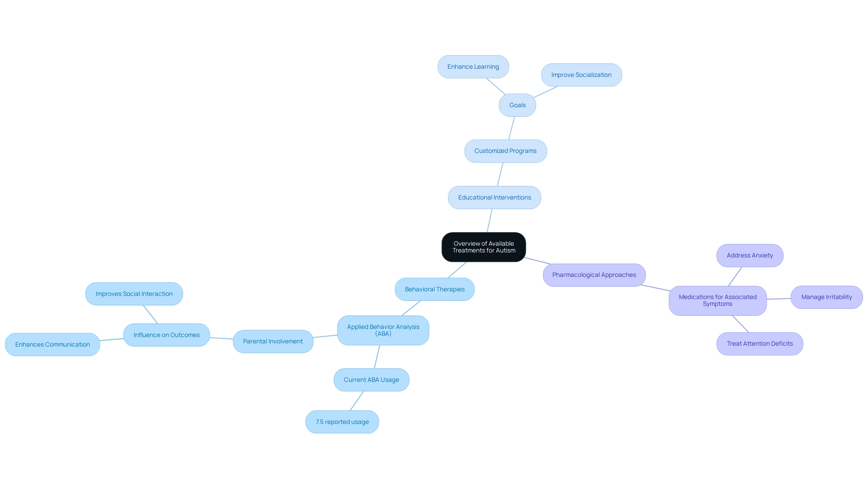The image size is (868, 490).
Task: Expand the Current ABA Usage branch
Action: (371, 379)
